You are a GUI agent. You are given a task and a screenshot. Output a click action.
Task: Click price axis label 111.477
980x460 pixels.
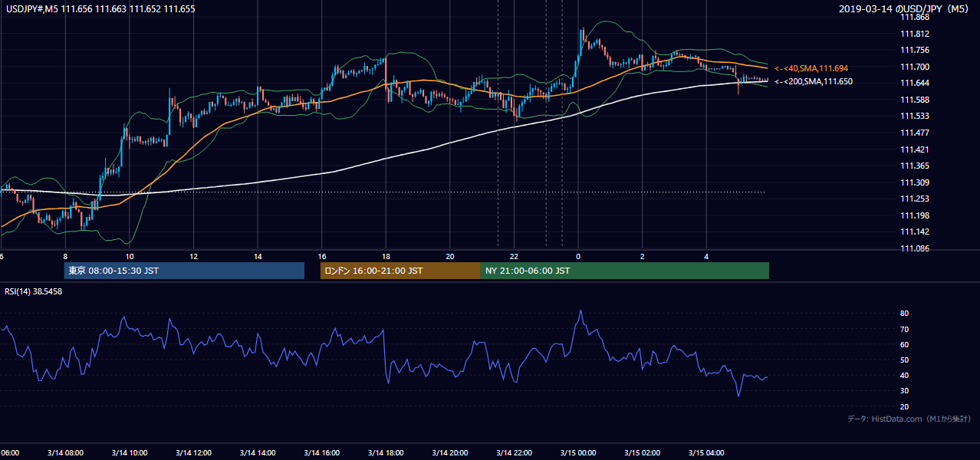coord(915,133)
